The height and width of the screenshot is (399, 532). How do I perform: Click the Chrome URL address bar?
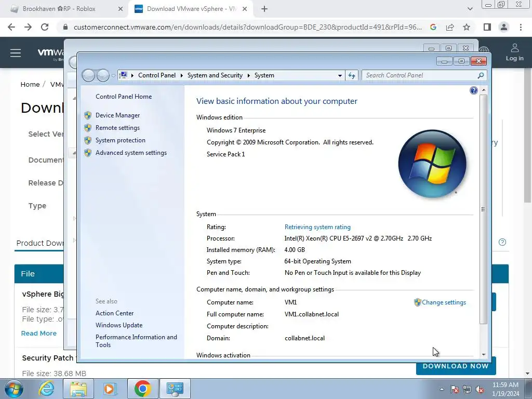[x=247, y=27]
